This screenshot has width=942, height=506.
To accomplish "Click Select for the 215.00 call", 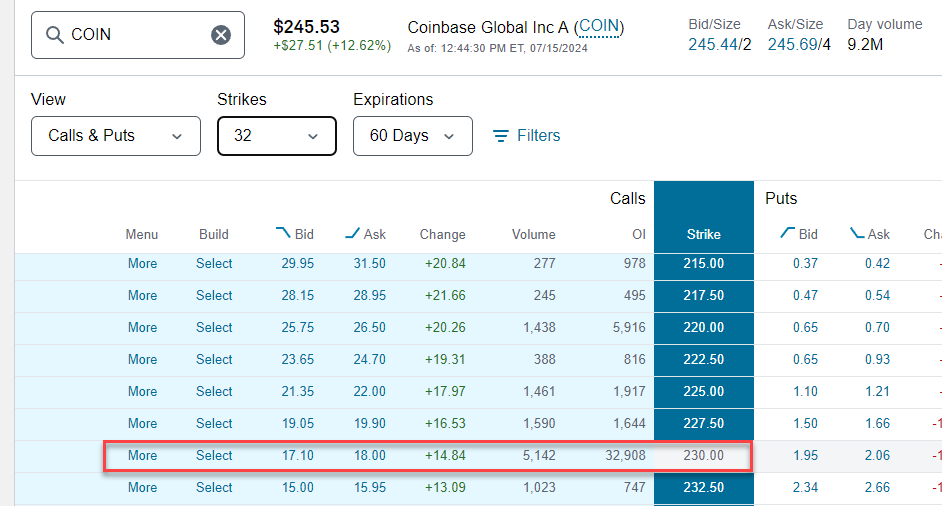I will (214, 263).
